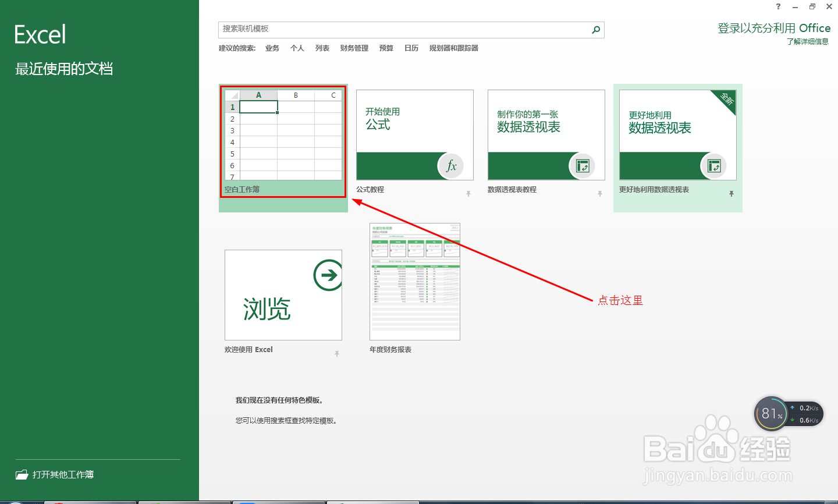
Task: Select the 个人 suggested search
Action: [297, 48]
